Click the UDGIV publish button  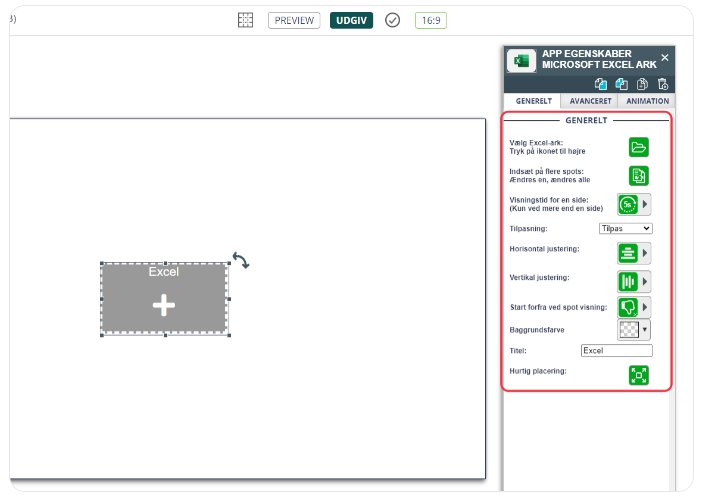click(x=351, y=21)
